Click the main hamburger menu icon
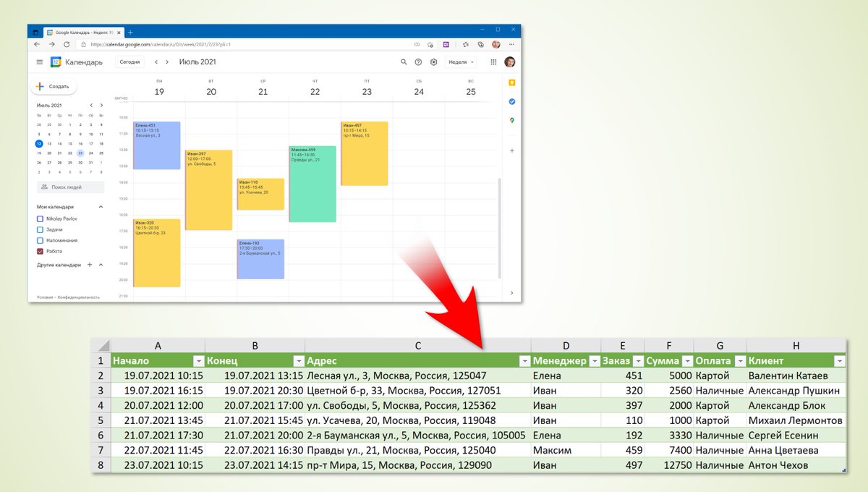 tap(40, 62)
